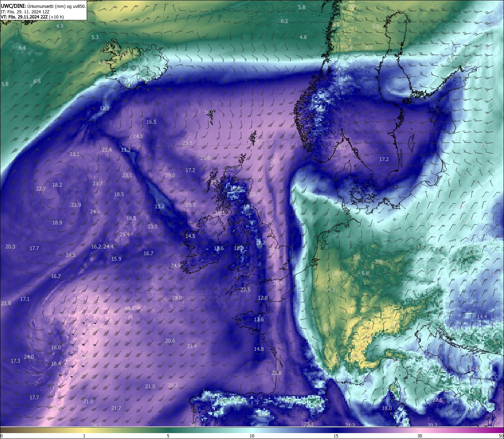Click the map value '22.7' on the map

(x=41, y=189)
